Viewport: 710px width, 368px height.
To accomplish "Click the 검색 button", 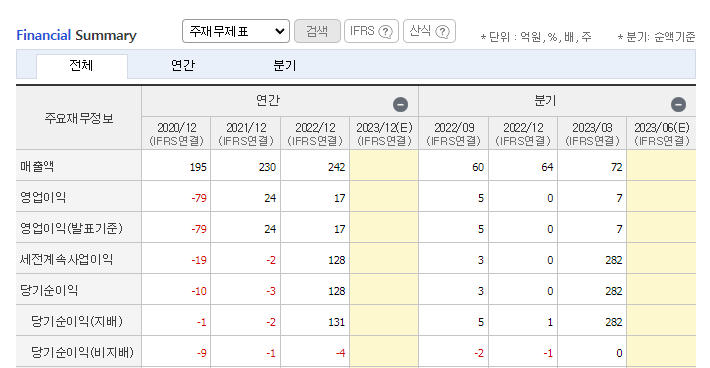I will pyautogui.click(x=317, y=31).
